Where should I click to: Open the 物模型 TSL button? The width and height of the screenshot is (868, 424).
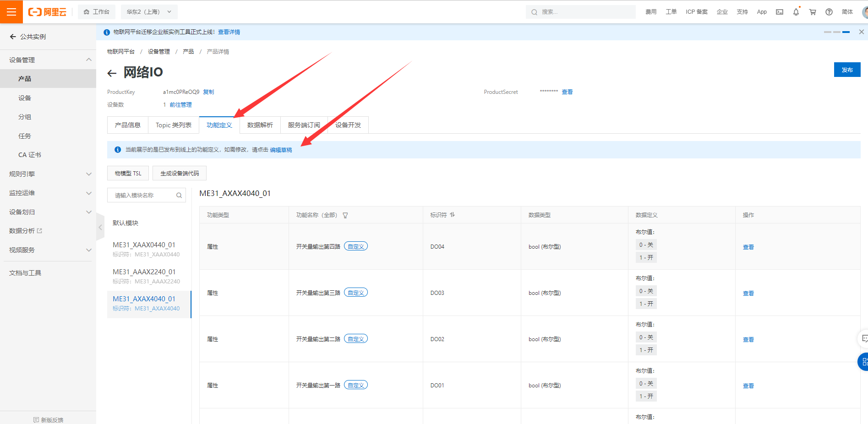click(128, 173)
